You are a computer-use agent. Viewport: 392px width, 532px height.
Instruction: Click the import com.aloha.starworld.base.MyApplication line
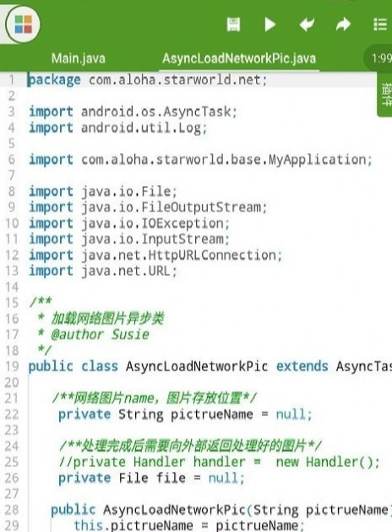click(200, 160)
